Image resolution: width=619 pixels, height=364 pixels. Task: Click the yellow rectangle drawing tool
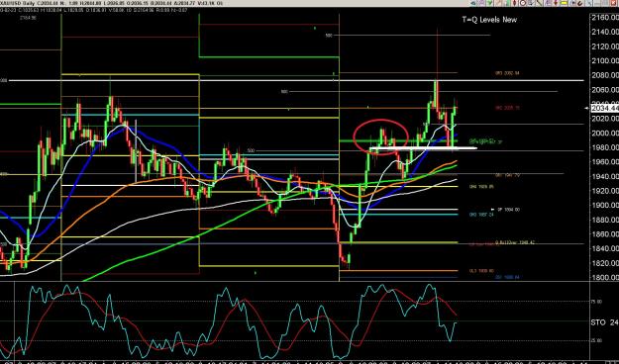click(564, 3)
